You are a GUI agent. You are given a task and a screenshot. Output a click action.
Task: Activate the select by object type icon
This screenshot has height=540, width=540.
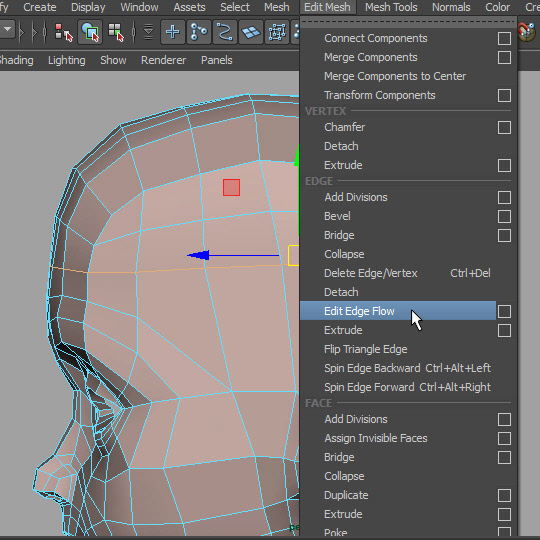coord(90,32)
